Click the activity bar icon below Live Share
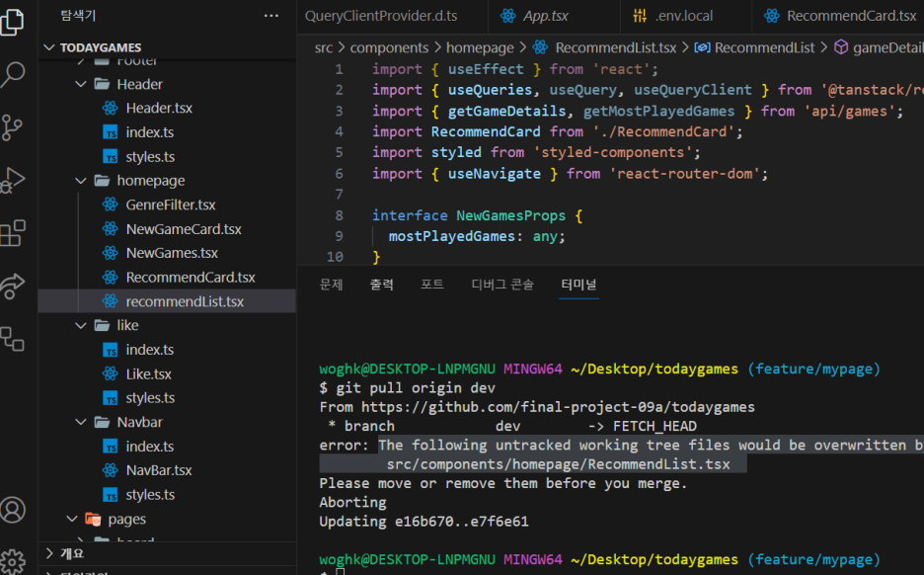The width and height of the screenshot is (924, 575). coord(13,339)
